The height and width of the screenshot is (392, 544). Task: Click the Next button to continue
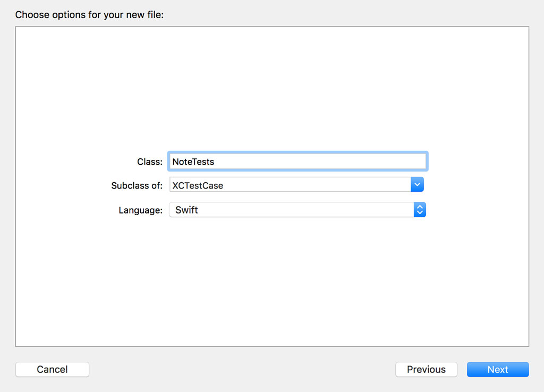[497, 369]
